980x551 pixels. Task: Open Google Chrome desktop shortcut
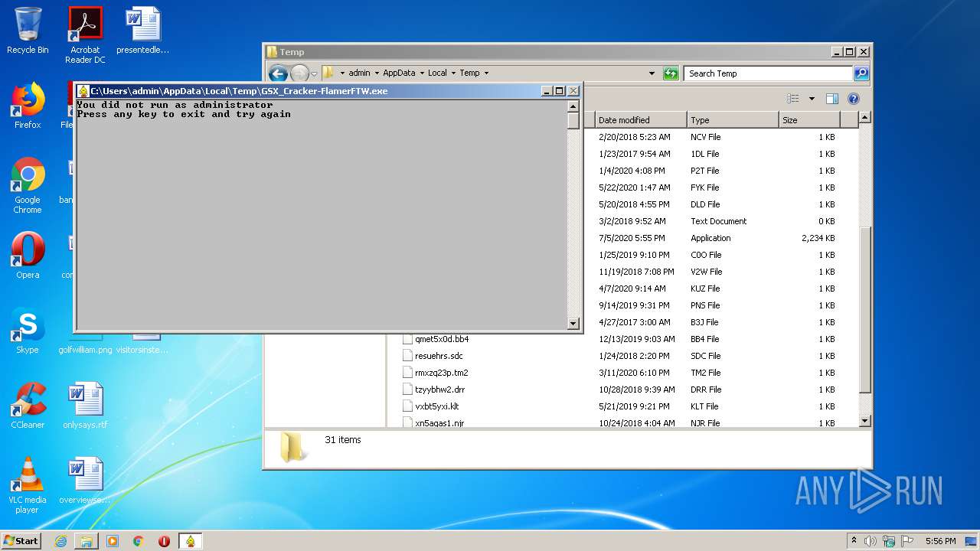[28, 185]
